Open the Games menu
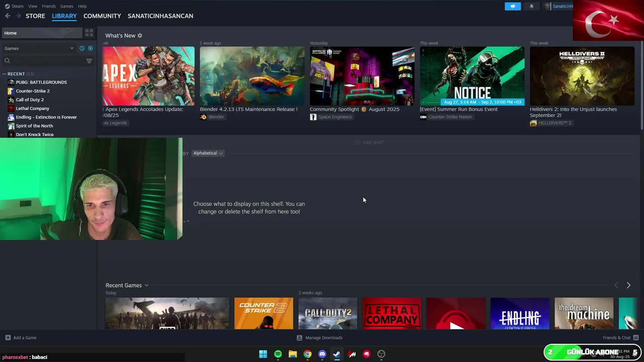 point(66,6)
